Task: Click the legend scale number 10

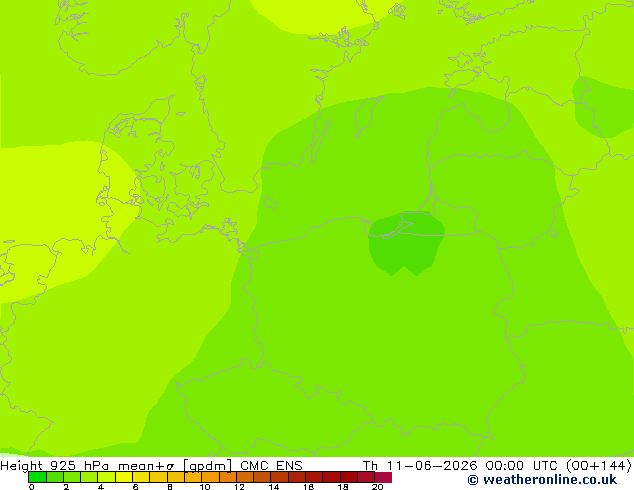Action: pyautogui.click(x=205, y=487)
